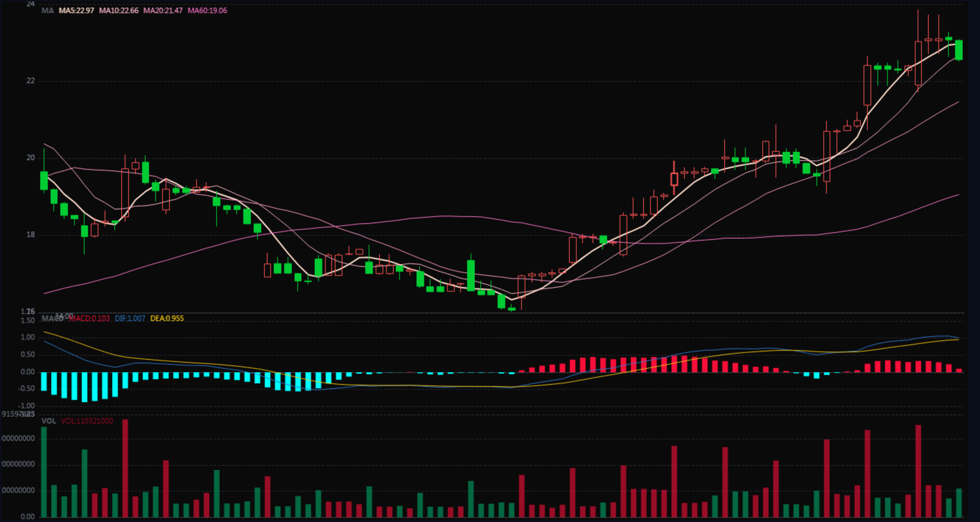The width and height of the screenshot is (980, 522).
Task: Select the DEA:0.955 readout
Action: click(167, 319)
